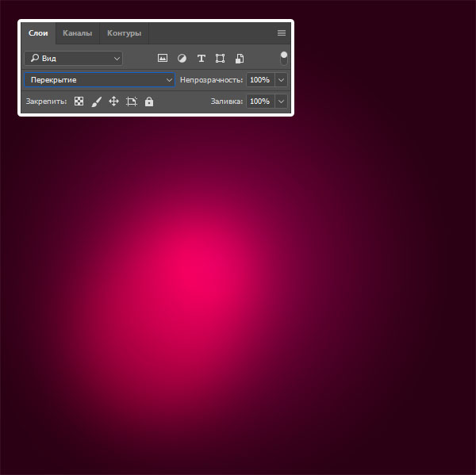The width and height of the screenshot is (476, 475).
Task: Select the Слои tab
Action: coord(38,33)
